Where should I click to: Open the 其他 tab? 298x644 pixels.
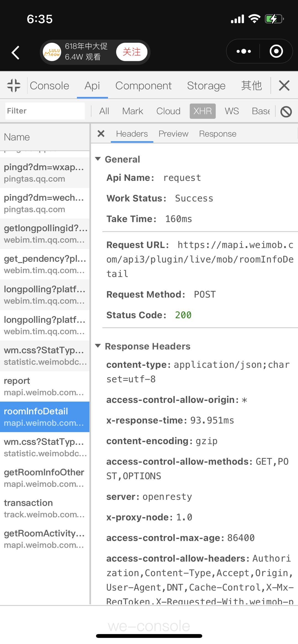251,86
